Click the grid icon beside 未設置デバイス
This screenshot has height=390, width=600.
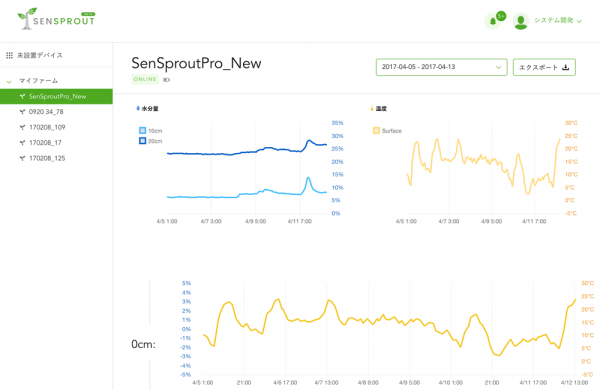[x=9, y=55]
